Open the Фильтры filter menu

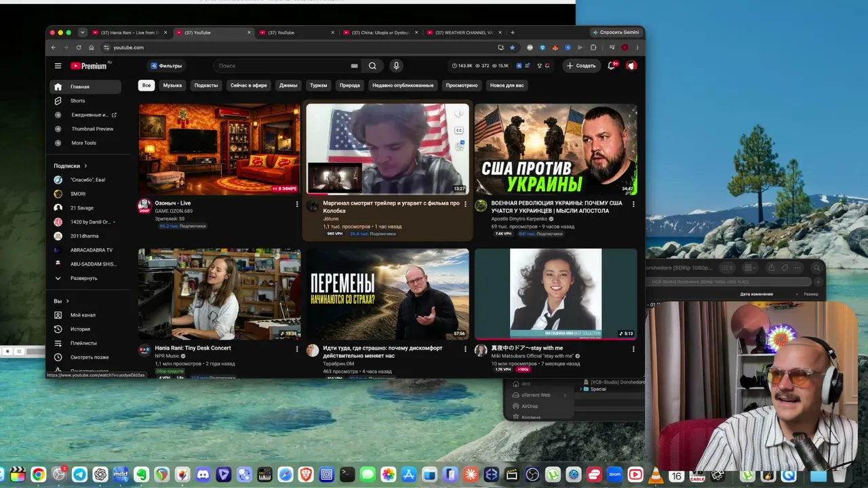tap(166, 66)
